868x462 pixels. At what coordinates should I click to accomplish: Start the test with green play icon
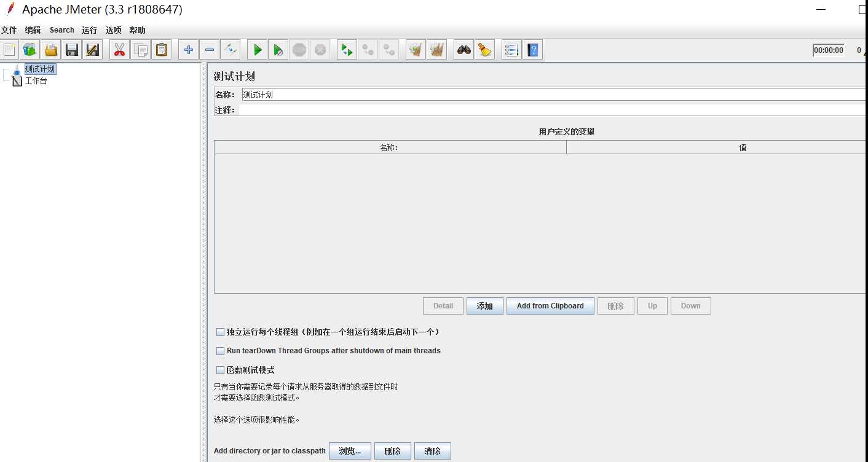tap(258, 50)
